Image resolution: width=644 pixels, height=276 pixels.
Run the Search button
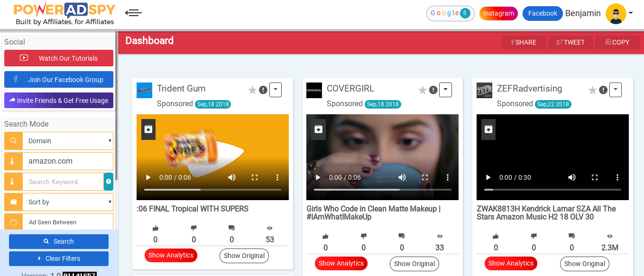[59, 241]
